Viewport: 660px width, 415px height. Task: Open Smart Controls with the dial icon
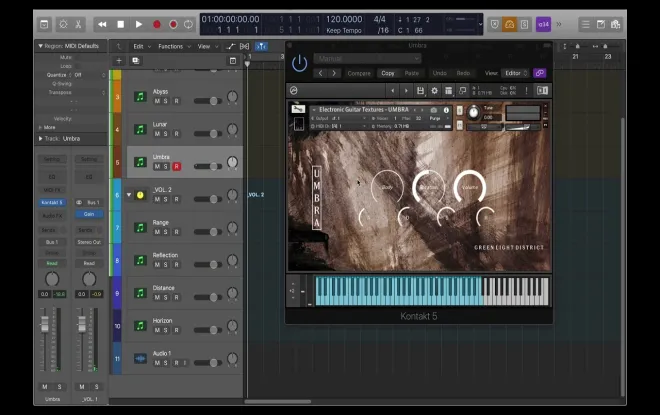coord(63,24)
